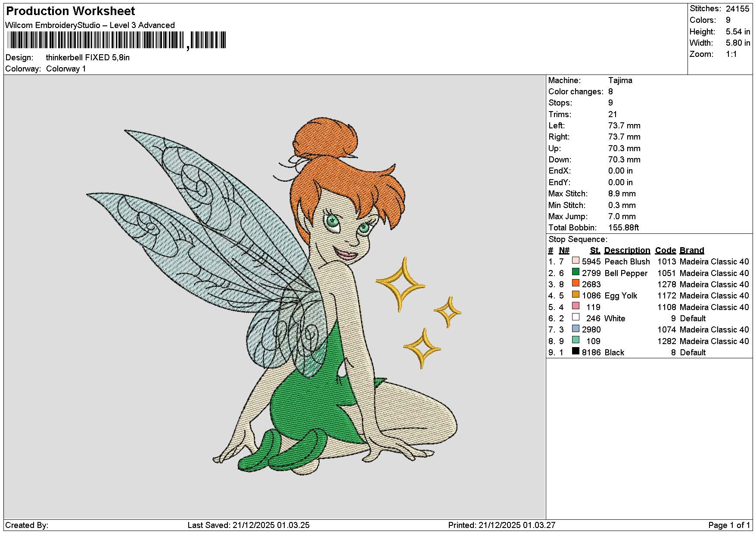Select the teal swatch with code 1282

click(576, 340)
